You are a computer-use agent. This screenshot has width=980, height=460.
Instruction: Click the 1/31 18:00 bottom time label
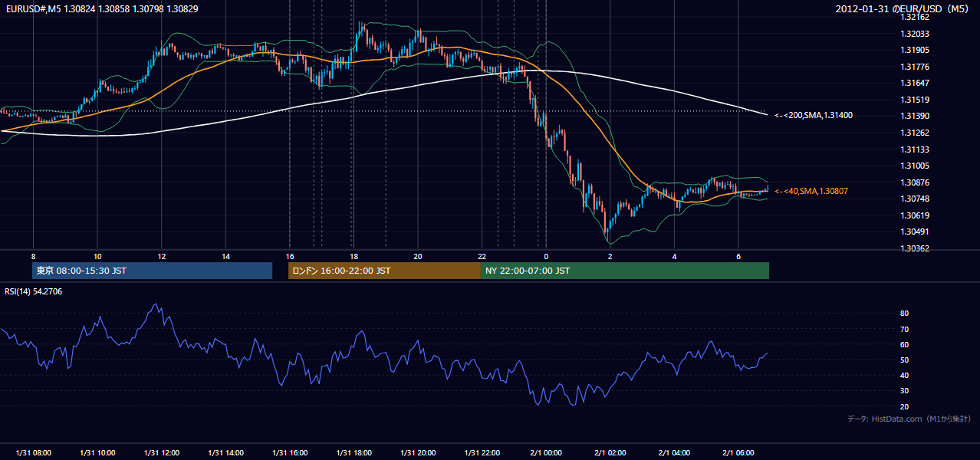tap(354, 453)
